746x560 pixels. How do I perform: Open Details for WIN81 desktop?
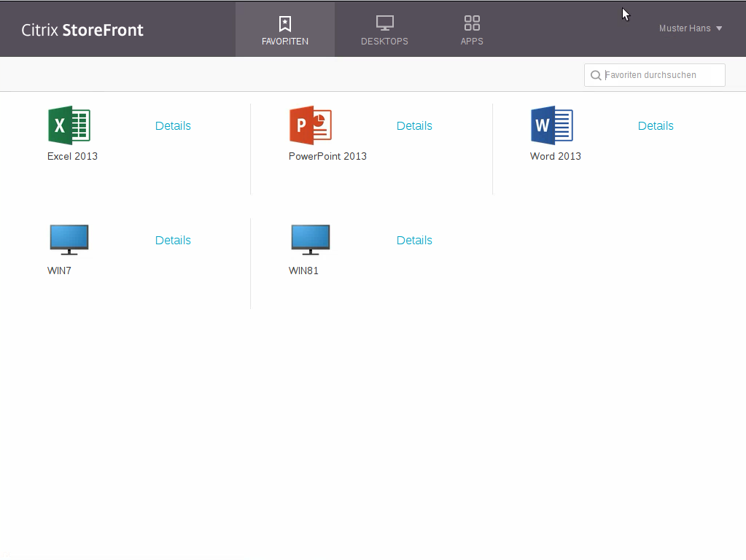click(x=414, y=240)
